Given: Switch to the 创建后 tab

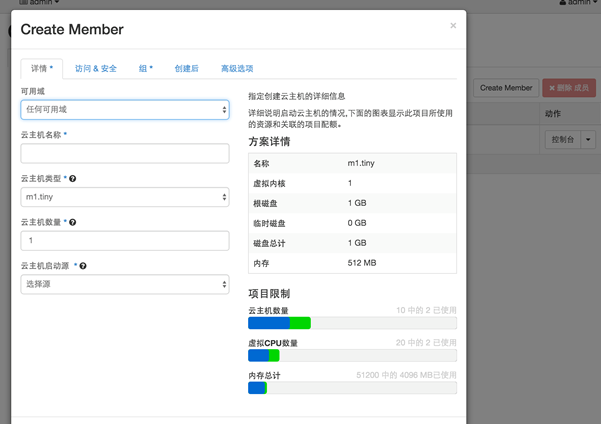Looking at the screenshot, I should point(187,69).
